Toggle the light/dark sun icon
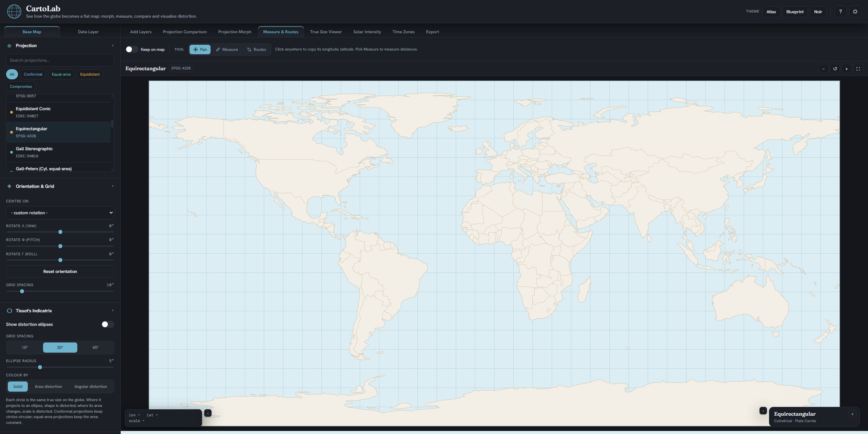Viewport: 868px width, 434px height. point(855,12)
